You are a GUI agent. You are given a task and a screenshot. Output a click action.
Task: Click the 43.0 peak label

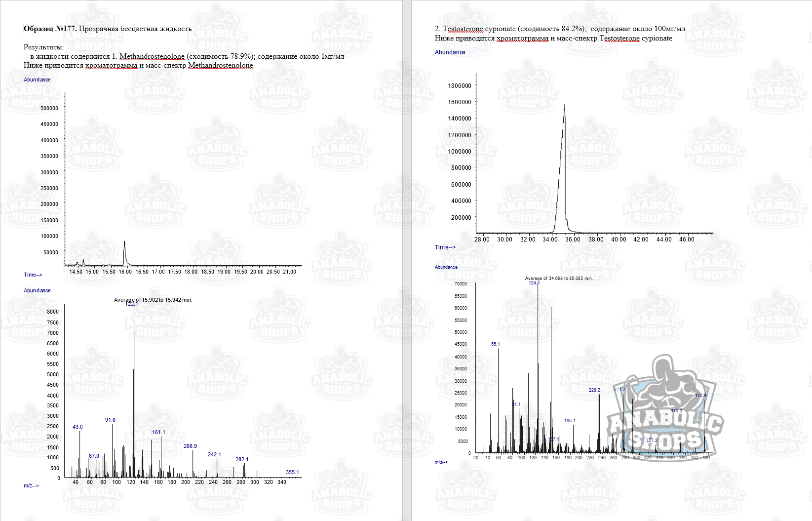pyautogui.click(x=77, y=427)
